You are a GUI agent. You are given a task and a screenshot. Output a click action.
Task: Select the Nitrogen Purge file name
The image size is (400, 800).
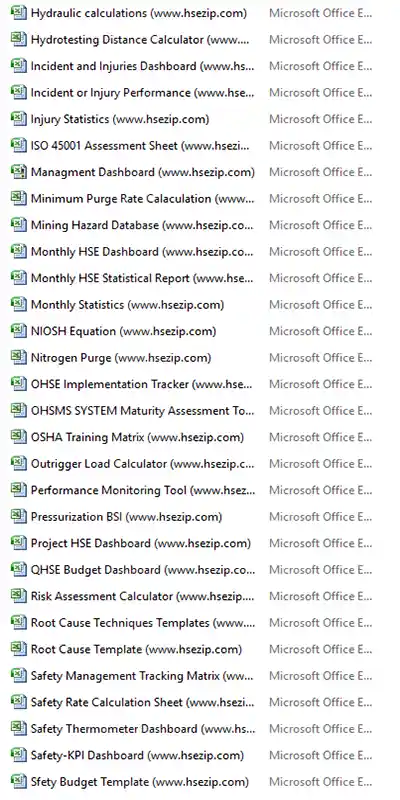[x=121, y=358]
